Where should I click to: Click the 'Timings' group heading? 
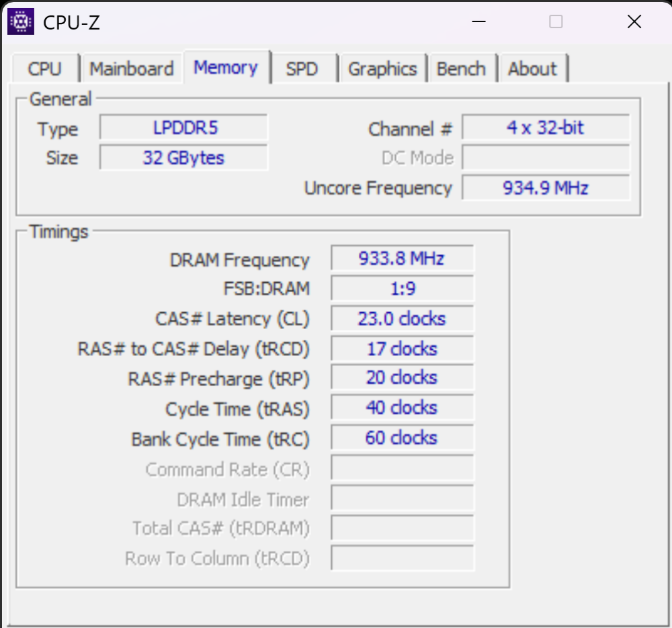58,232
